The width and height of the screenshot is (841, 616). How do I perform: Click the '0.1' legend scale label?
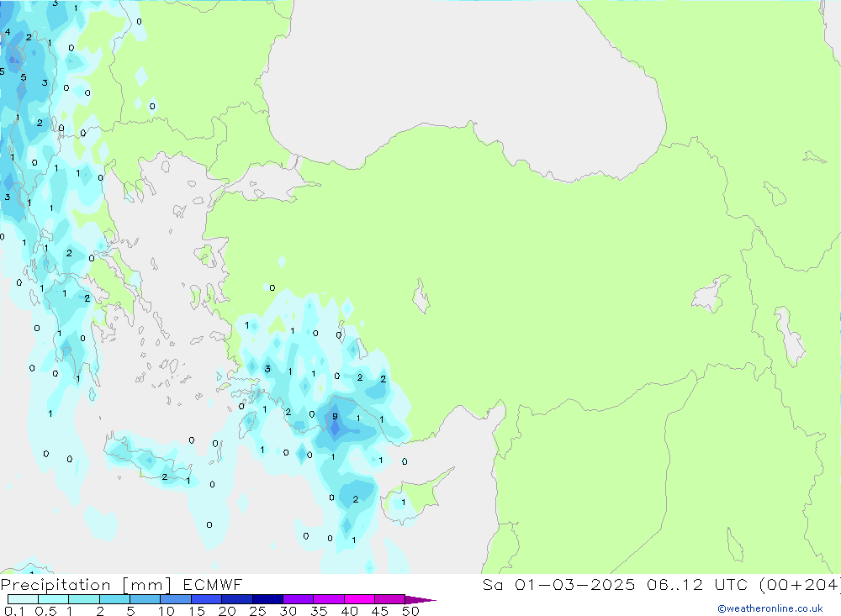click(x=14, y=611)
